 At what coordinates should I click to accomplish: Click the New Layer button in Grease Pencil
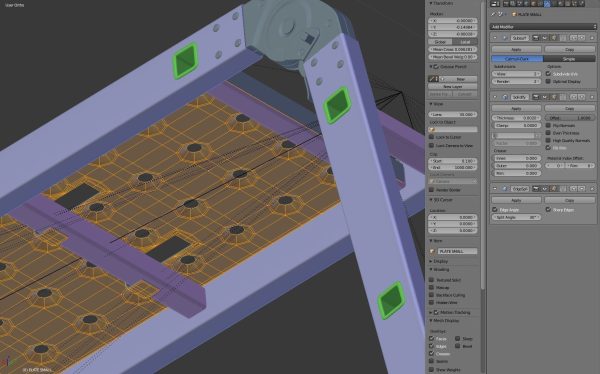(453, 87)
